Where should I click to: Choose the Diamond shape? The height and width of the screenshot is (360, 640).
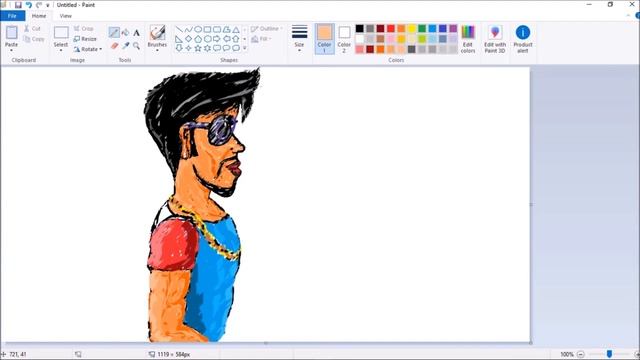[x=188, y=39]
